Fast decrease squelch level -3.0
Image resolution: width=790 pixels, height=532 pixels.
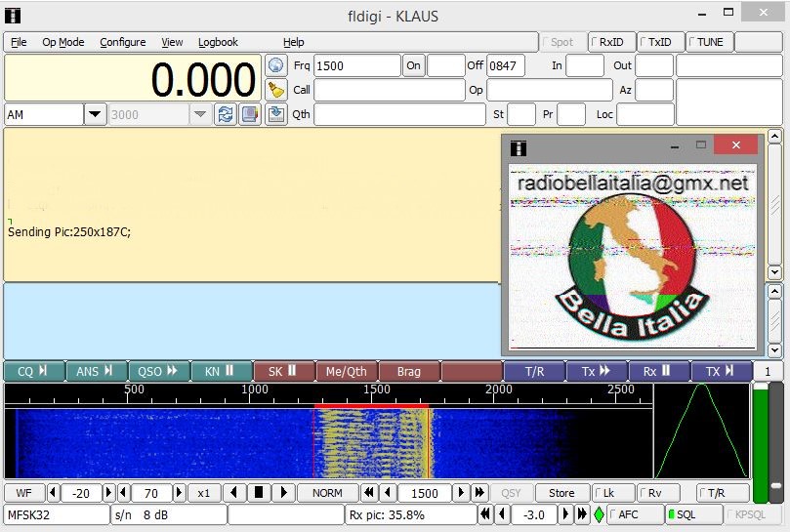point(485,514)
